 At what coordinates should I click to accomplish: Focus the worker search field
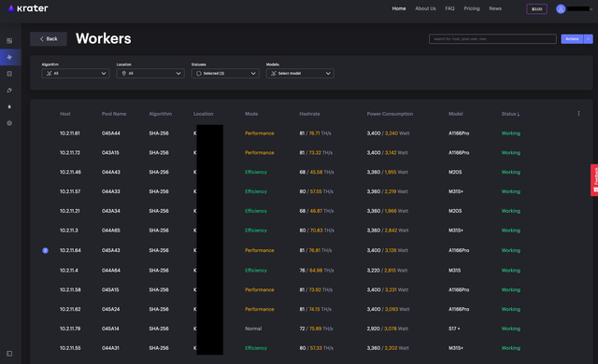click(492, 39)
